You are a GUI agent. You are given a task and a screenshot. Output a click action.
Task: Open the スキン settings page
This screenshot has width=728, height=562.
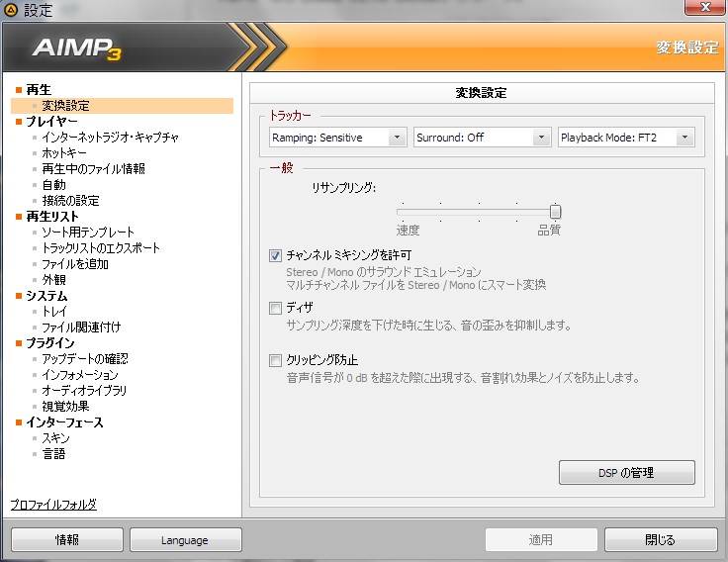pos(55,438)
